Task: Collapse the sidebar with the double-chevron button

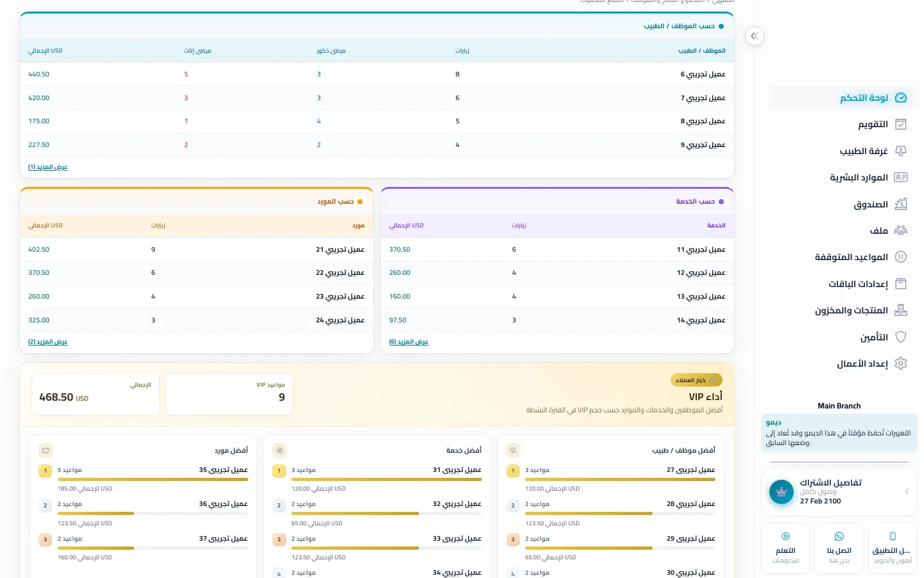Action: 755,36
